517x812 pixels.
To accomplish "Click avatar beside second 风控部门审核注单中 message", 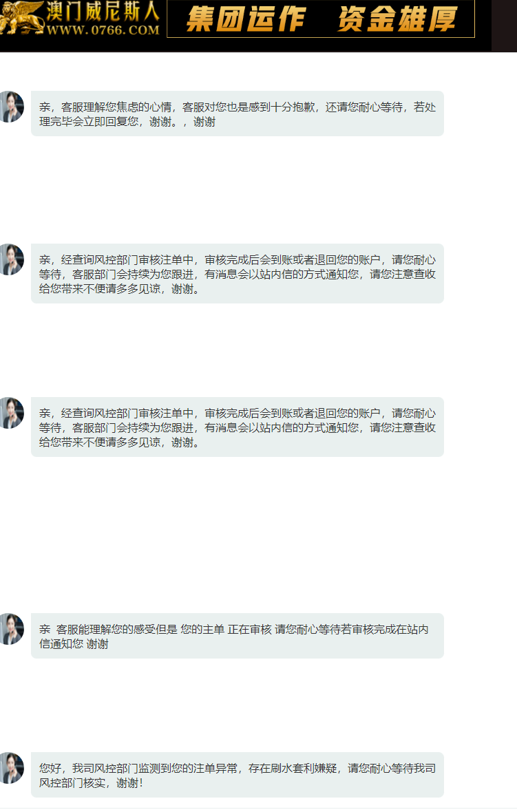I will click(x=12, y=413).
